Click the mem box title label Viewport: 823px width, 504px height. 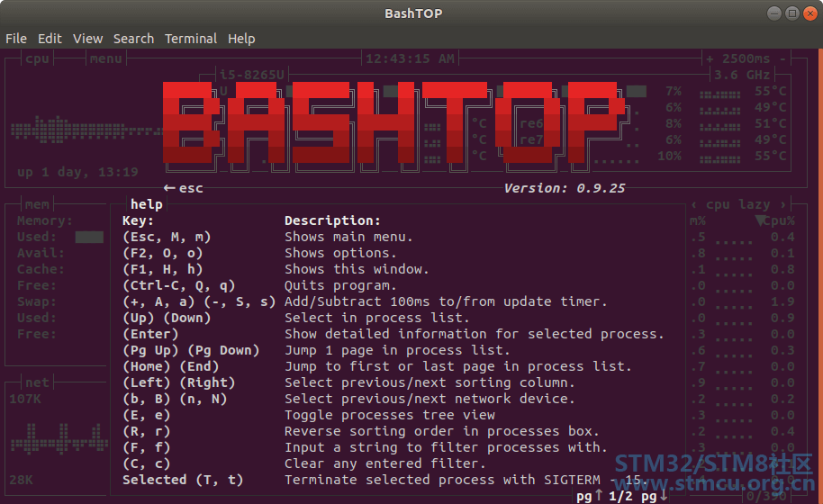[37, 204]
